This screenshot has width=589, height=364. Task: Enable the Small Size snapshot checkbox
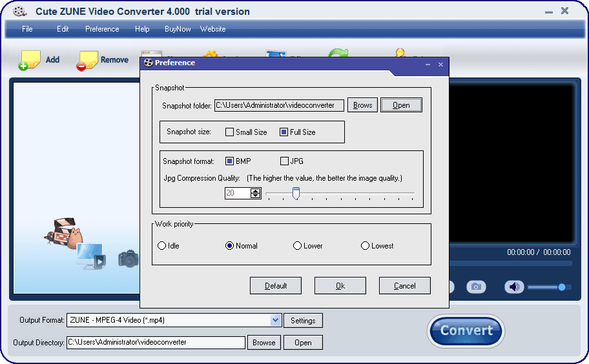coord(229,132)
